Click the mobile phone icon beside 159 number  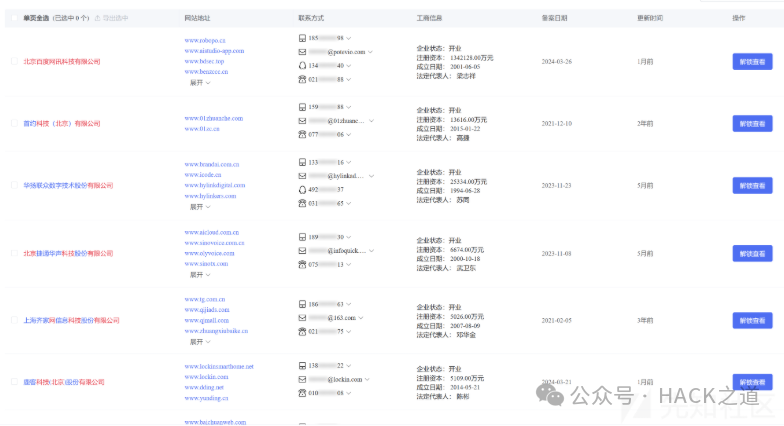click(x=302, y=107)
